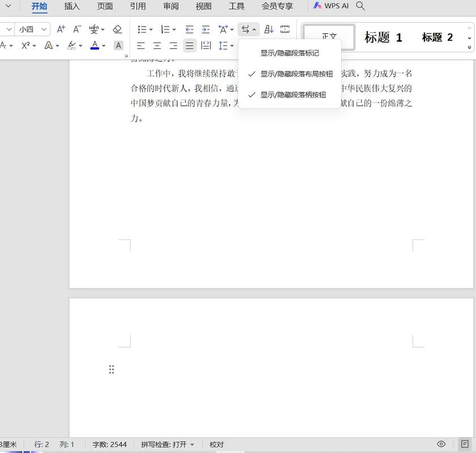Apply justified text alignment
Screen dimensions: 476x453
point(190,46)
